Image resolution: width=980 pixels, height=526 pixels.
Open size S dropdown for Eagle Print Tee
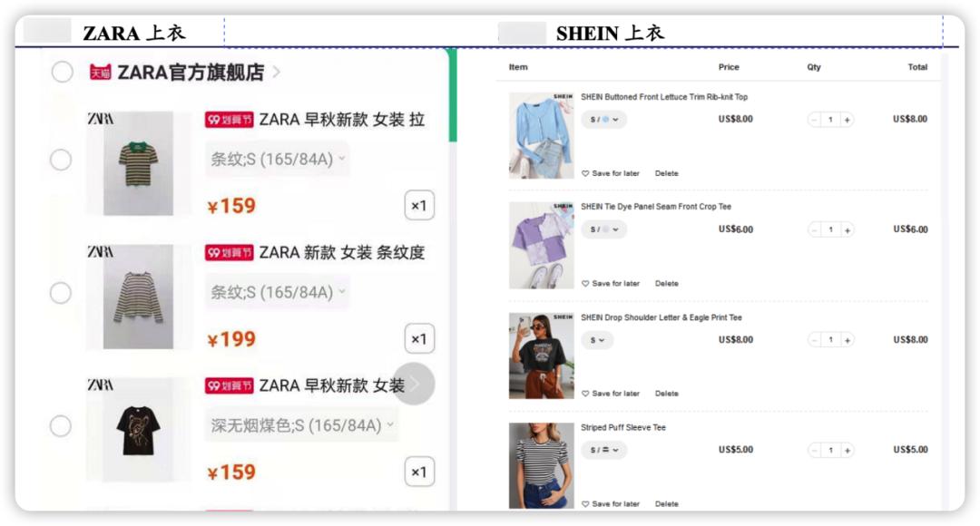(x=597, y=340)
